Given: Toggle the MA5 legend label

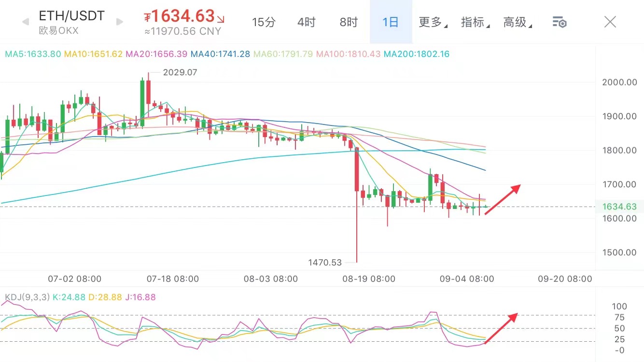Looking at the screenshot, I should click(33, 54).
